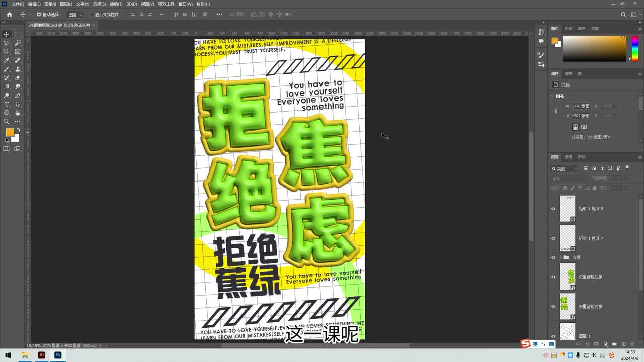Enable the 显示变换控件 checkbox
The height and width of the screenshot is (362, 644).
tap(91, 15)
